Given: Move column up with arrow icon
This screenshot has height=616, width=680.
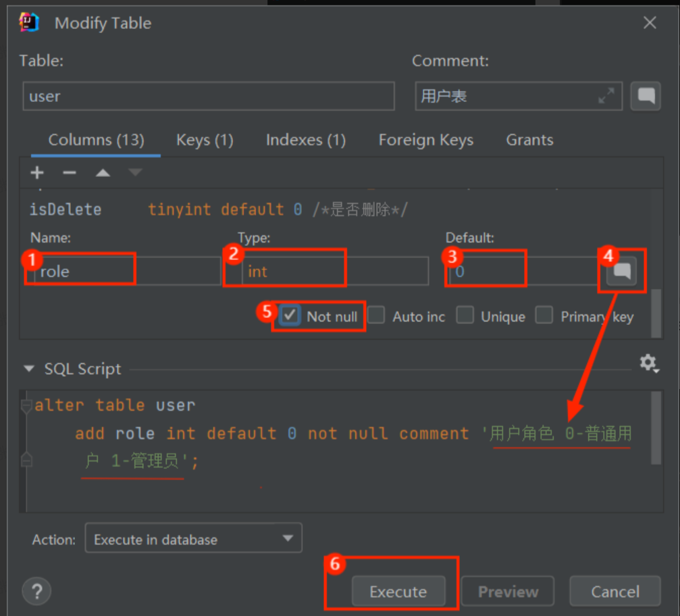Looking at the screenshot, I should (x=103, y=173).
